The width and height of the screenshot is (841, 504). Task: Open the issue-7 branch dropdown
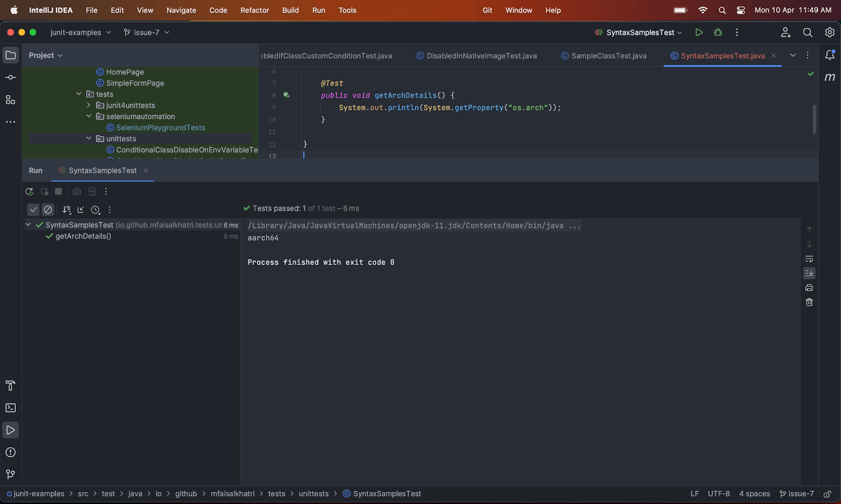[147, 33]
